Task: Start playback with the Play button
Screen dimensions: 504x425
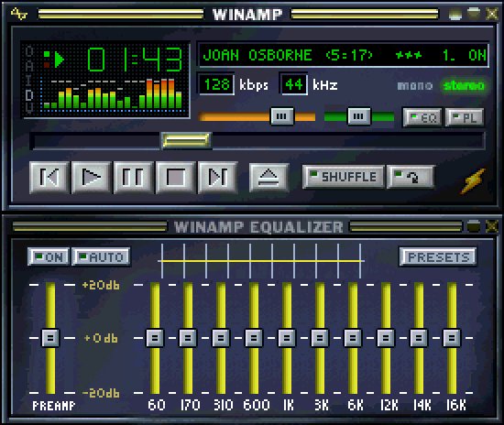Action: [92, 178]
